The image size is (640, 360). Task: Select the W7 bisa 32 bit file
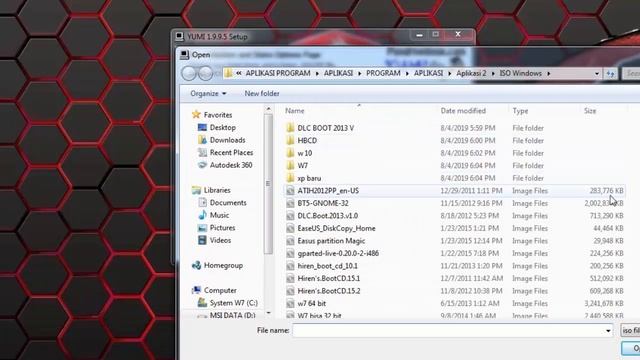pyautogui.click(x=319, y=316)
